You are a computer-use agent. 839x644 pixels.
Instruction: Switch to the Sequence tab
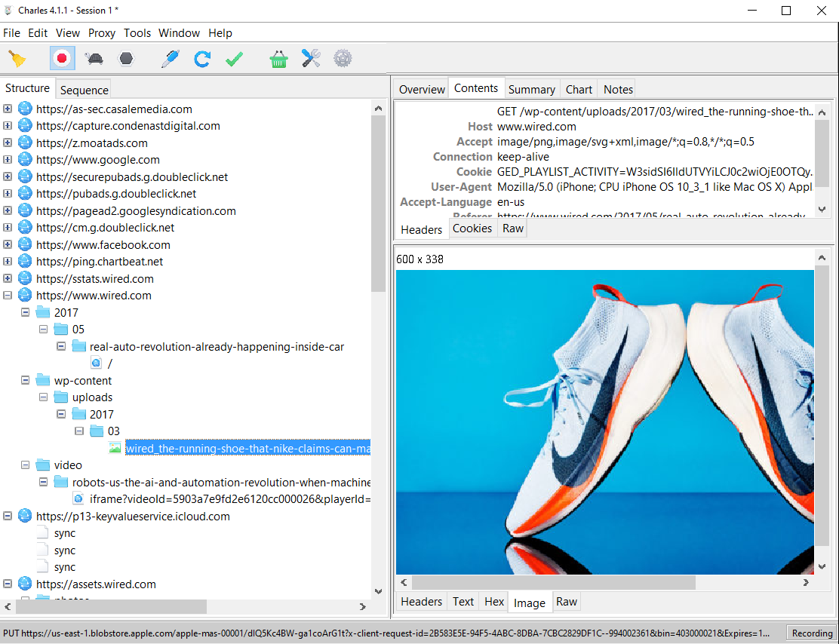(x=85, y=90)
